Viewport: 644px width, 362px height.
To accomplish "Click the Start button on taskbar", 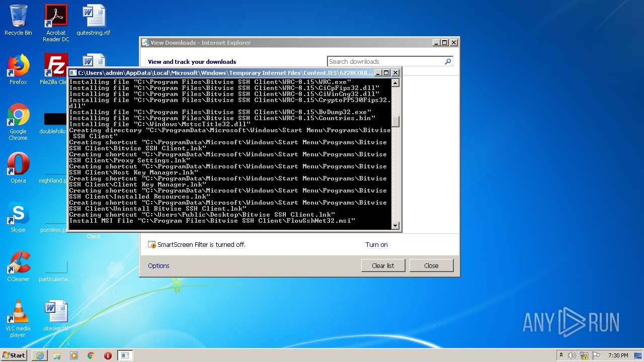I will [x=14, y=355].
